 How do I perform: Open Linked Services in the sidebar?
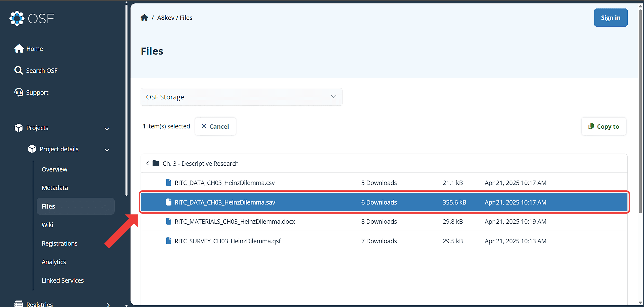point(63,280)
